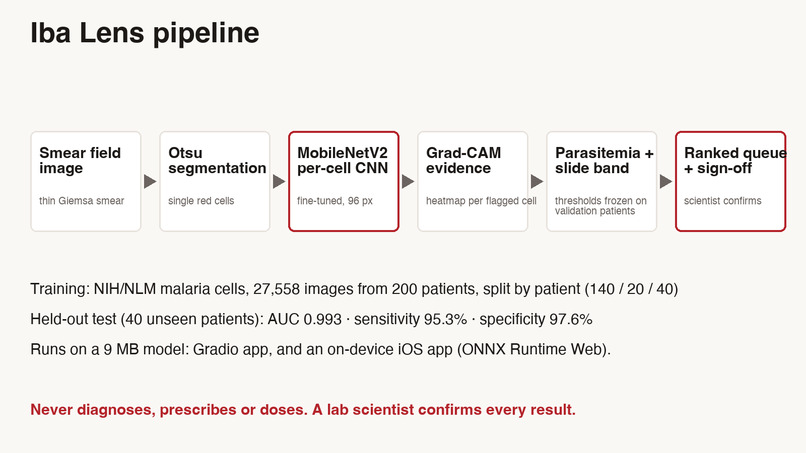
Task: Select the Grad-CAM evidence box
Action: click(473, 182)
